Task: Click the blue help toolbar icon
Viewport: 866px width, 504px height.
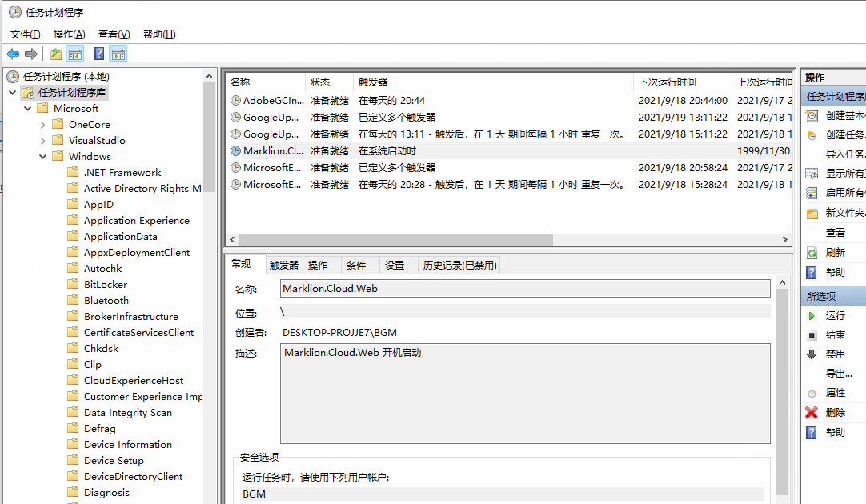Action: coord(98,54)
